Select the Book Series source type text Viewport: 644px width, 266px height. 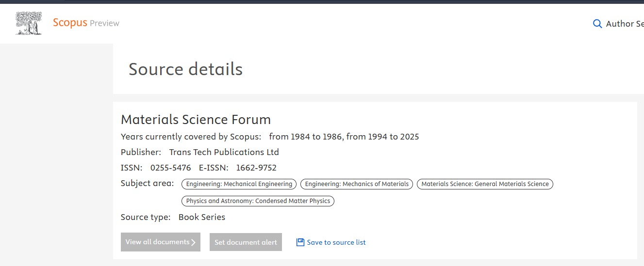click(202, 217)
